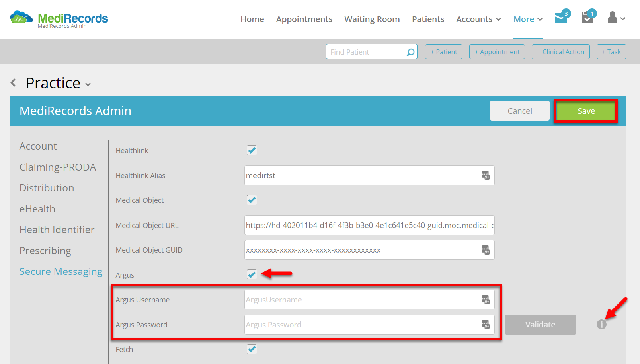Viewport: 640px width, 364px height.
Task: Click the + Task button
Action: tap(611, 52)
